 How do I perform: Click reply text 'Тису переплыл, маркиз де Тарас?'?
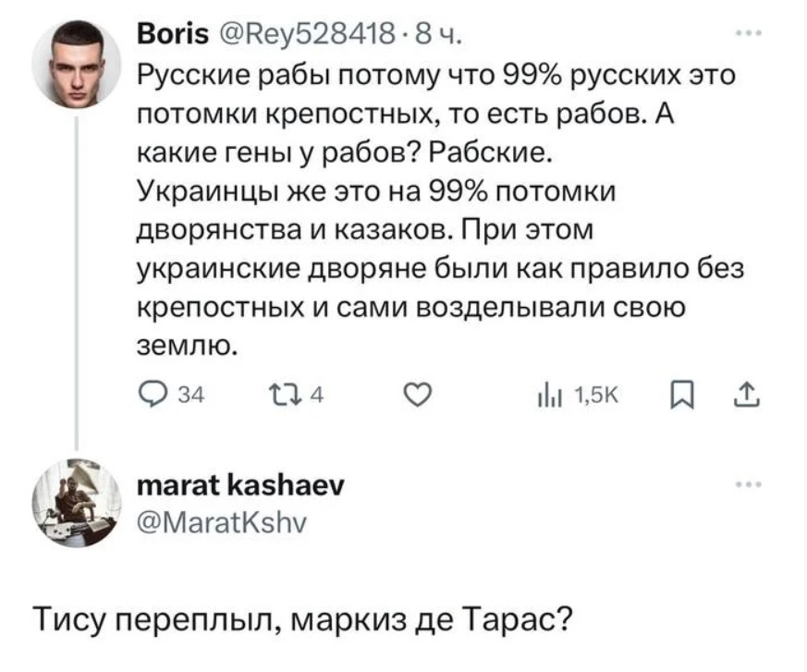(x=302, y=617)
